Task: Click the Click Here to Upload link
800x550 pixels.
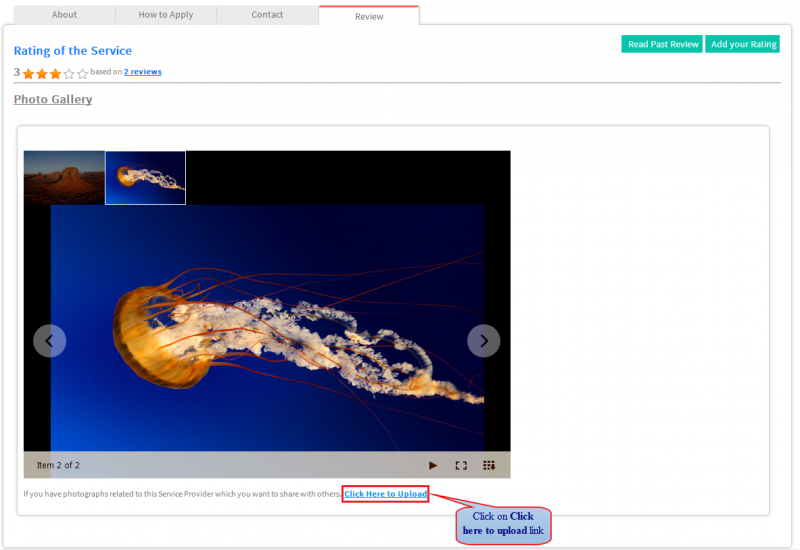Action: (386, 494)
